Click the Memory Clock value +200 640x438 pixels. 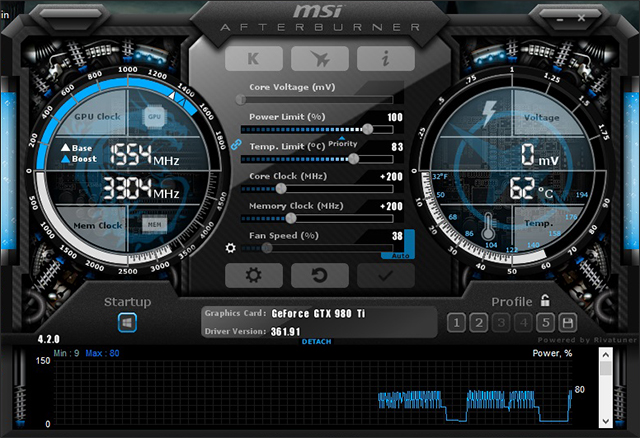coord(391,207)
